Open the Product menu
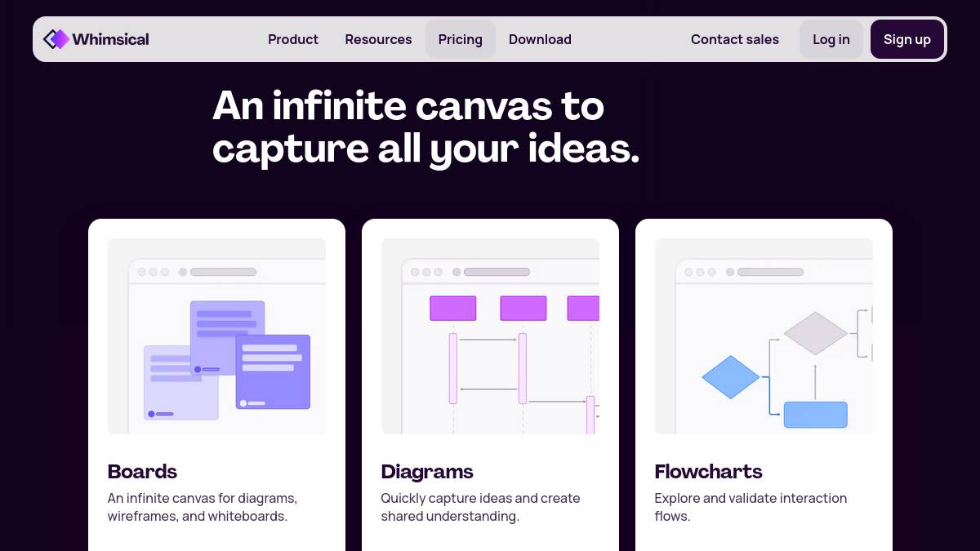Screen dimensions: 980x551 click(293, 39)
